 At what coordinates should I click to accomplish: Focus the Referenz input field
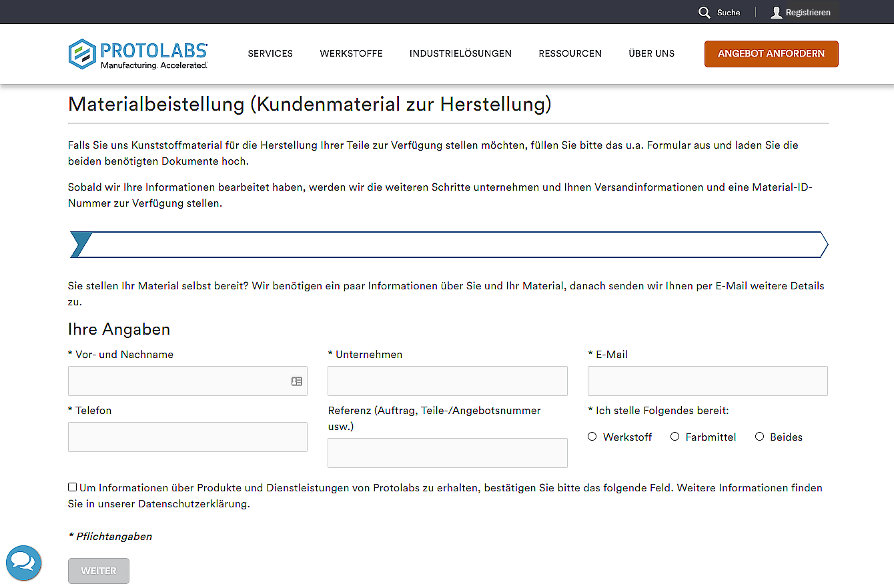pos(448,453)
